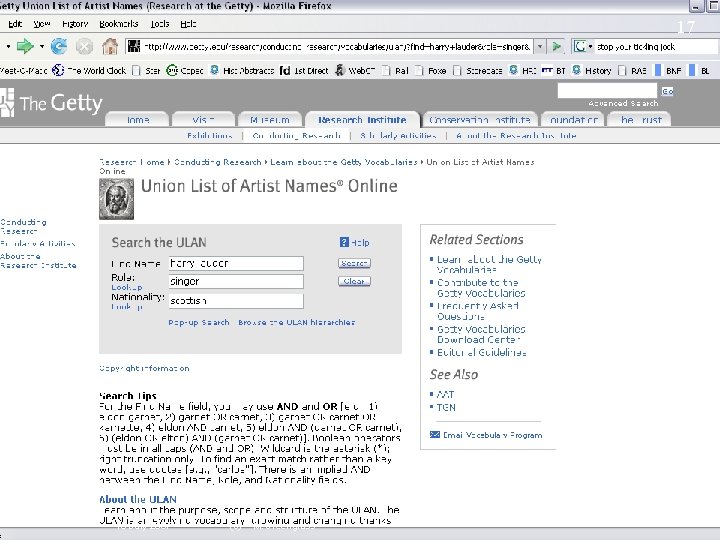Reload the page with the refresh icon

pos(59,46)
